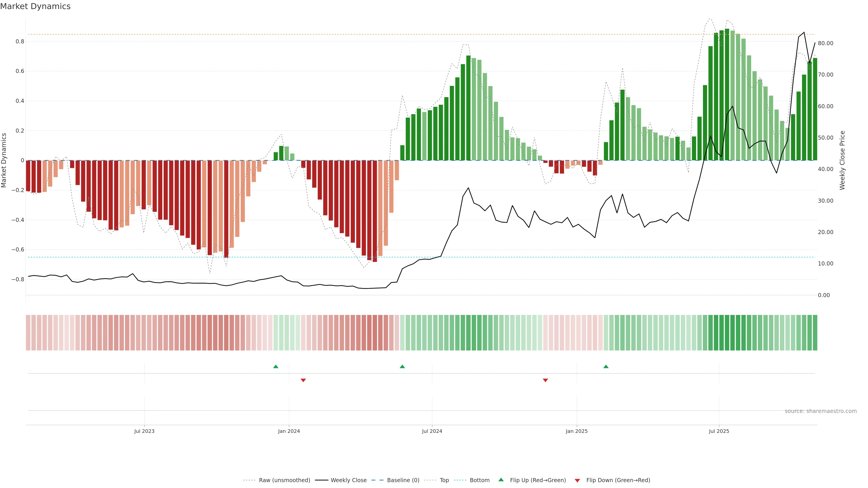Click the Weekly Close Price axis title
This screenshot has width=868, height=488.
[842, 160]
